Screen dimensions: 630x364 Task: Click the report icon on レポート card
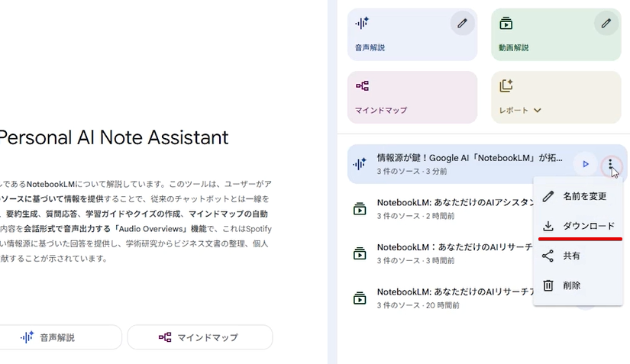click(506, 86)
